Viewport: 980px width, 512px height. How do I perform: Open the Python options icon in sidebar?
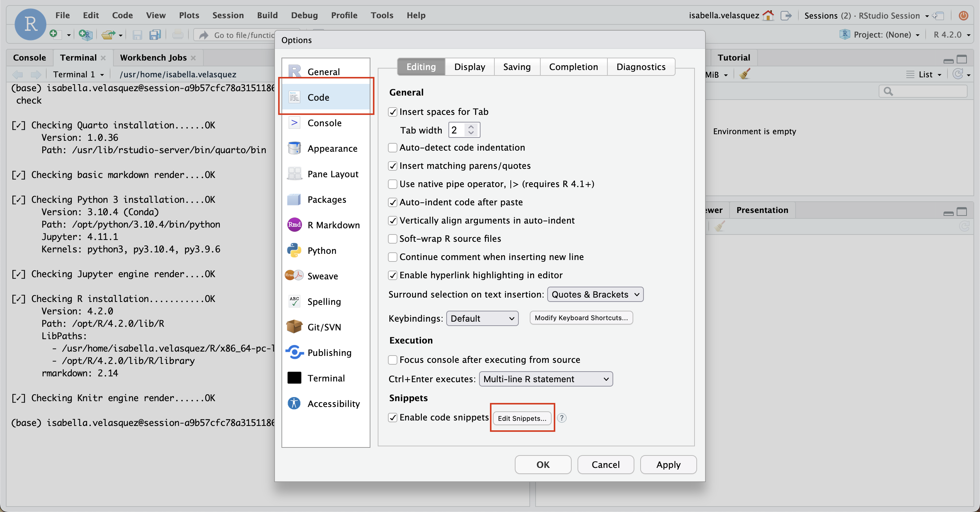click(x=294, y=250)
